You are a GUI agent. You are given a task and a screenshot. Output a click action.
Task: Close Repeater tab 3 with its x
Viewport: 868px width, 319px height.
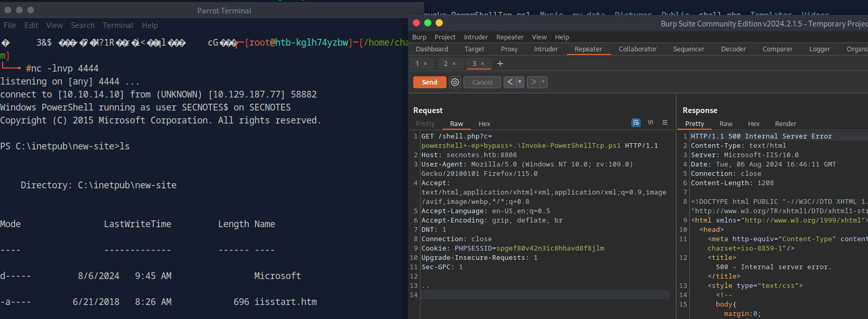click(482, 64)
